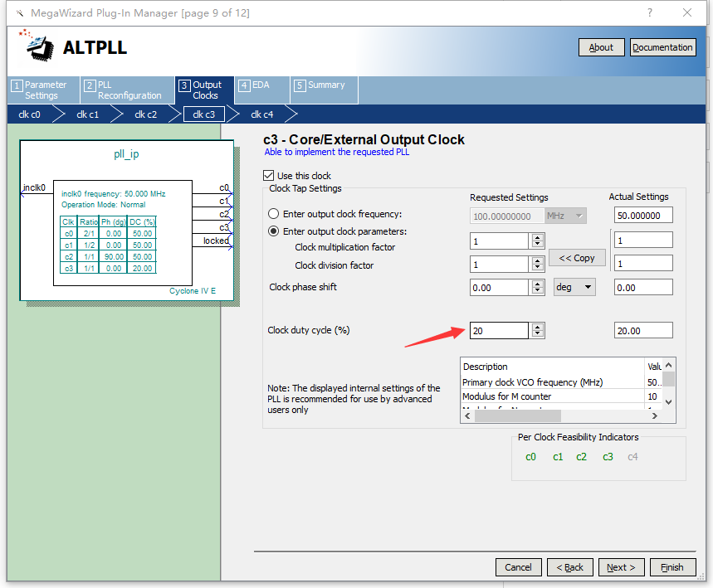Click the Finish button
713x588 pixels.
pyautogui.click(x=672, y=567)
